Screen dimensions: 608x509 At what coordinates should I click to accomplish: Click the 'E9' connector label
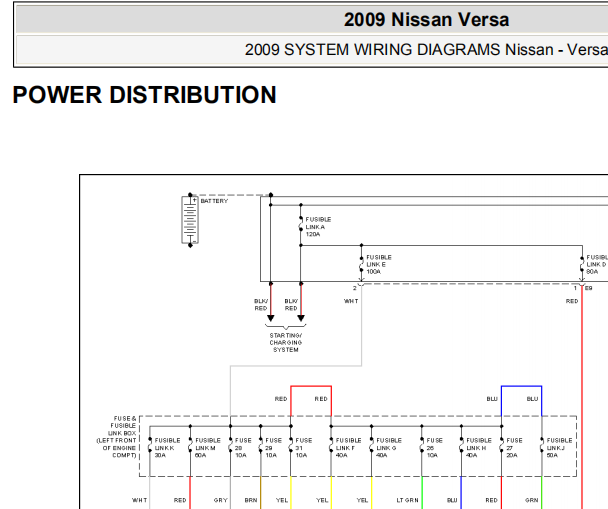point(589,288)
